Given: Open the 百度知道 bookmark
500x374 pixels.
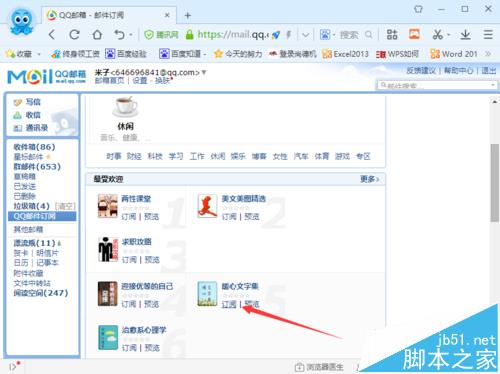Looking at the screenshot, I should pos(180,54).
